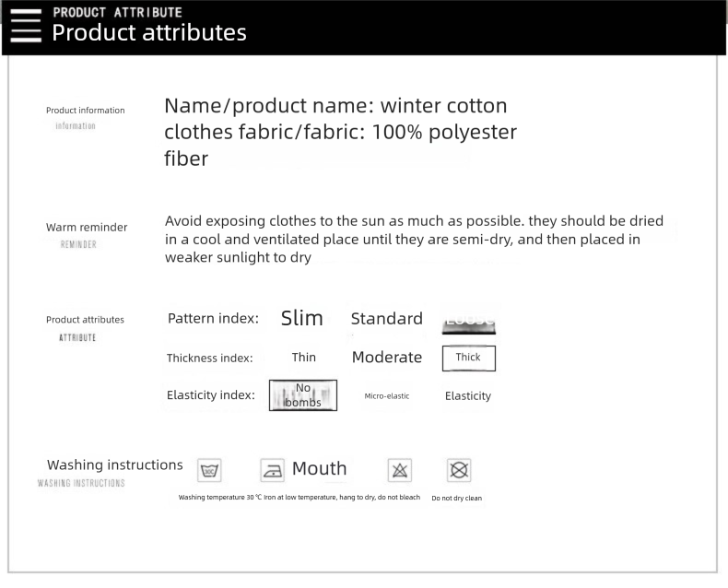
Task: Choose the Moderate thickness option
Action: pyautogui.click(x=387, y=358)
